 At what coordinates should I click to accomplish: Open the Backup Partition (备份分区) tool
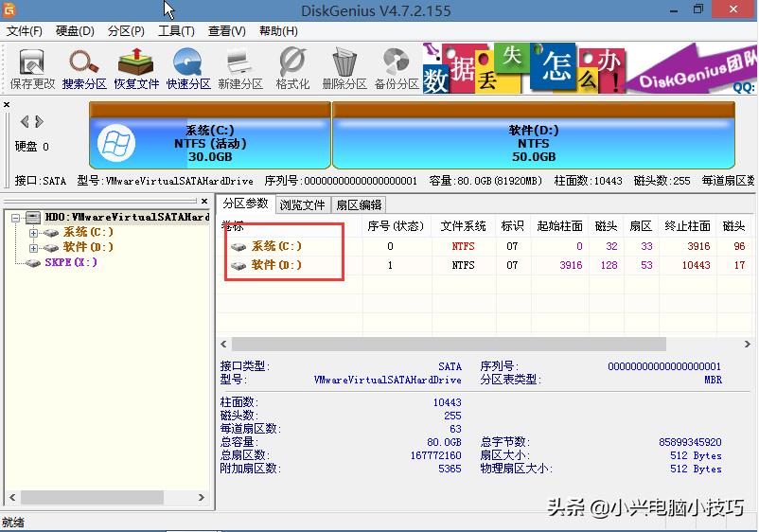point(397,68)
